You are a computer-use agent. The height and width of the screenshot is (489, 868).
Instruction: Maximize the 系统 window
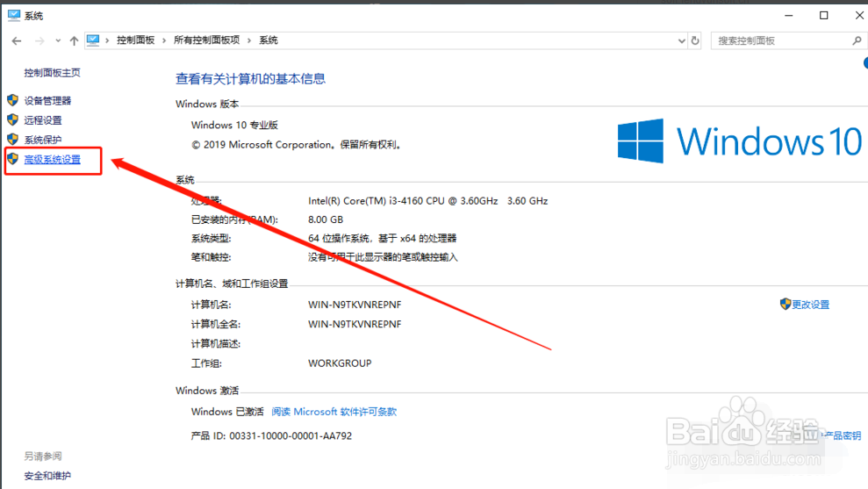pyautogui.click(x=824, y=16)
